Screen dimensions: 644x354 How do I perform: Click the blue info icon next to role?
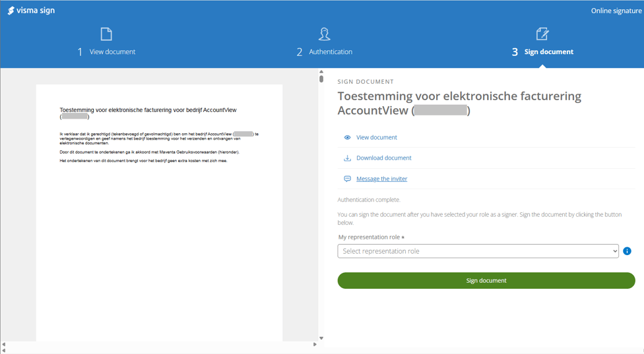click(627, 251)
